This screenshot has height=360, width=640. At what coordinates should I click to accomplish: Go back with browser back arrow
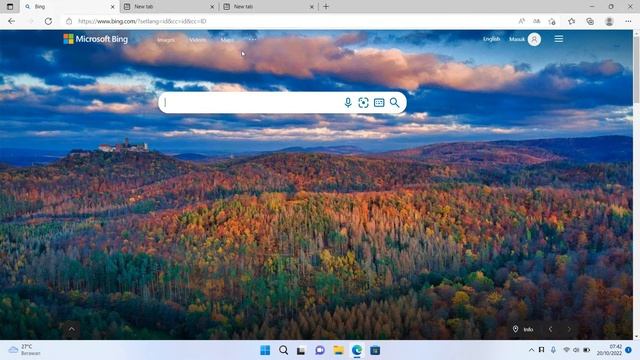(x=11, y=21)
